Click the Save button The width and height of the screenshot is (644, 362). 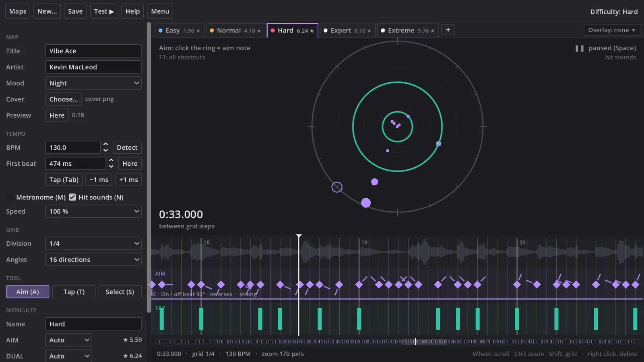click(x=75, y=11)
